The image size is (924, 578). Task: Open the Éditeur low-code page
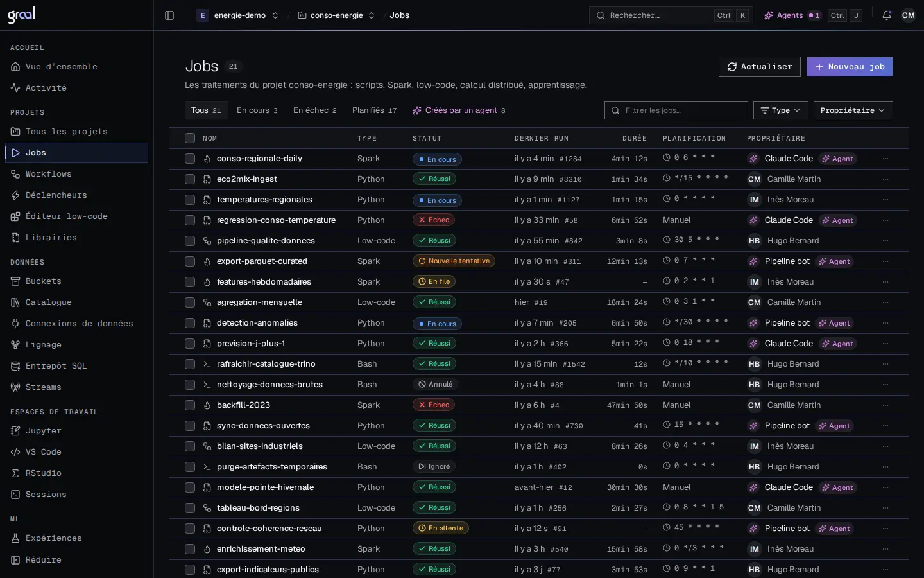(76, 216)
